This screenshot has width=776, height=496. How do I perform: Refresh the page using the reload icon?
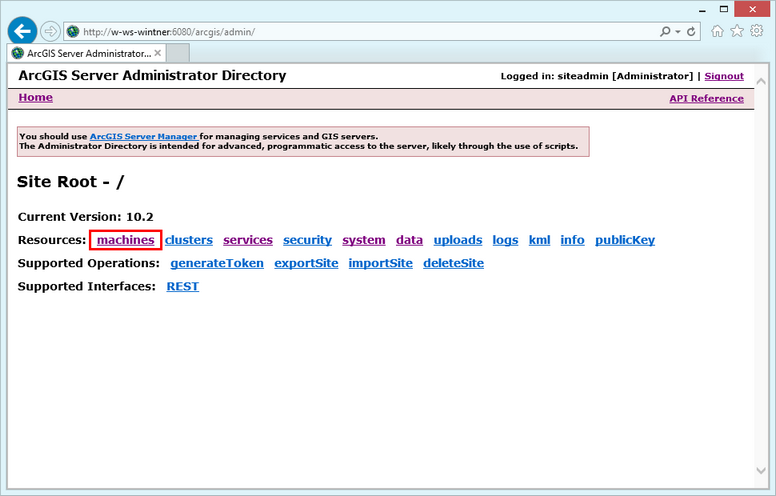point(692,31)
